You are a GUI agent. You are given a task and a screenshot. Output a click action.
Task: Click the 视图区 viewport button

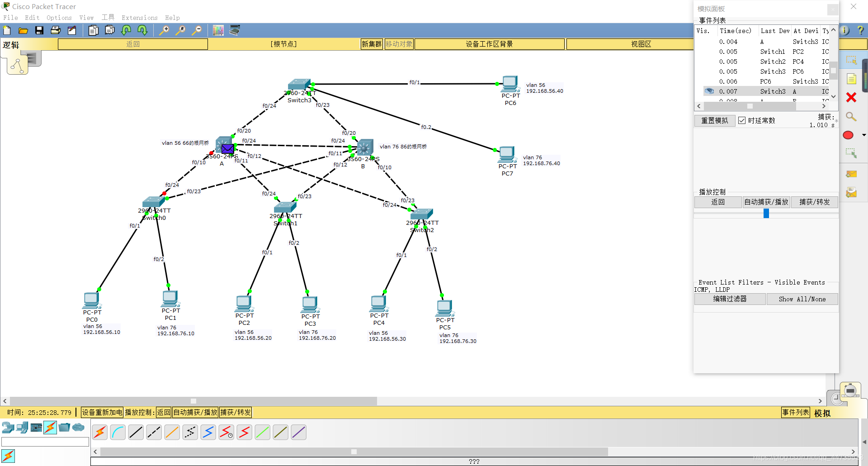coord(641,44)
